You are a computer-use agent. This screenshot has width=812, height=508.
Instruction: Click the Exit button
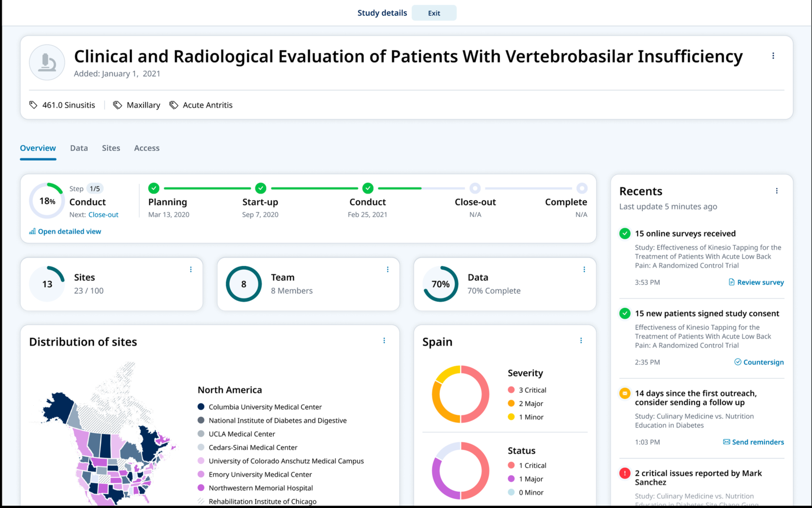point(434,13)
